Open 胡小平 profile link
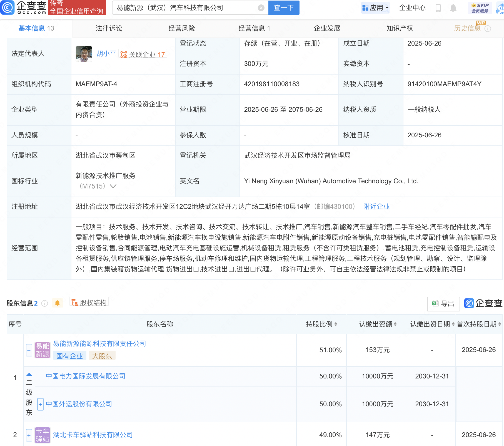This screenshot has height=446, width=504. 106,54
